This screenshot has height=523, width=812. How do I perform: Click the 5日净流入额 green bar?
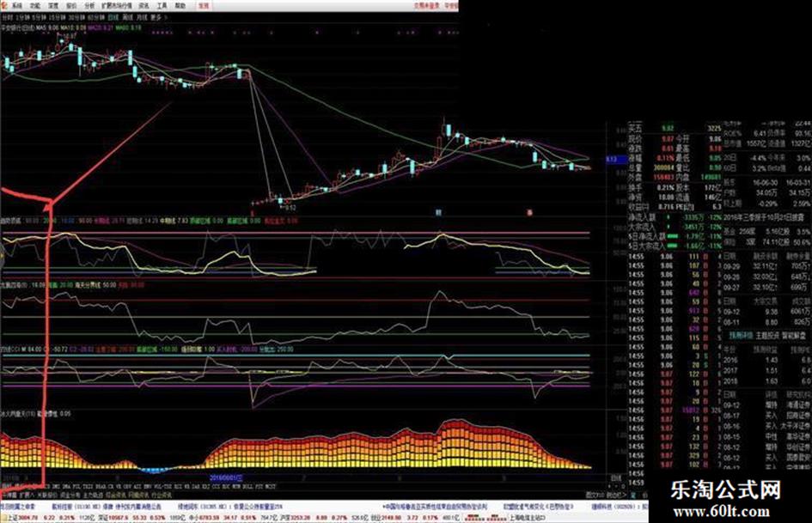point(672,237)
